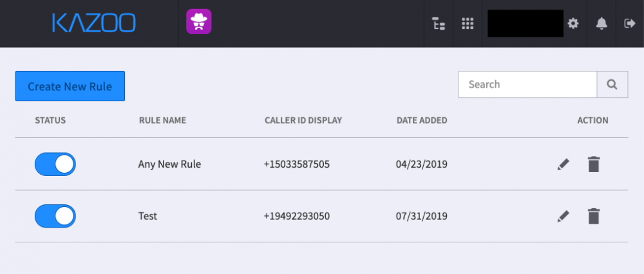Image resolution: width=644 pixels, height=274 pixels.
Task: Focus the Search input field
Action: point(527,84)
